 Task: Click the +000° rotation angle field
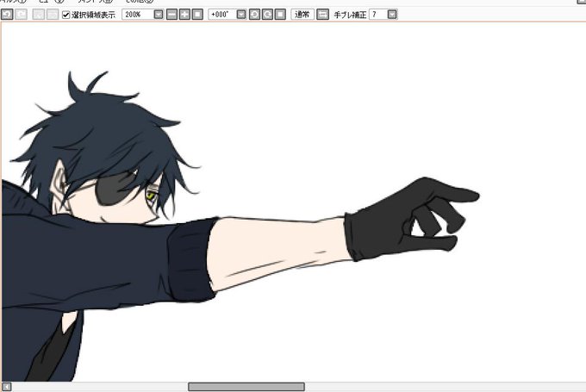222,15
